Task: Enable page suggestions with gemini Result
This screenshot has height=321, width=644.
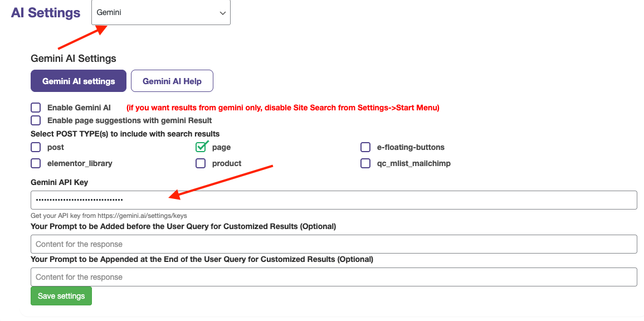Action: tap(36, 120)
